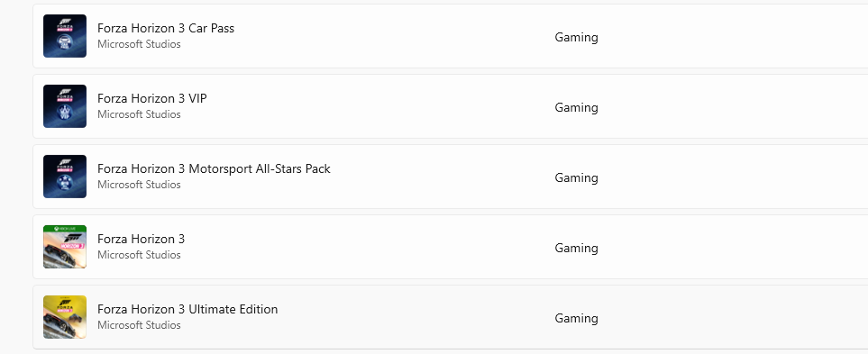Open the Forza Horizon 3 base game title

[x=142, y=239]
